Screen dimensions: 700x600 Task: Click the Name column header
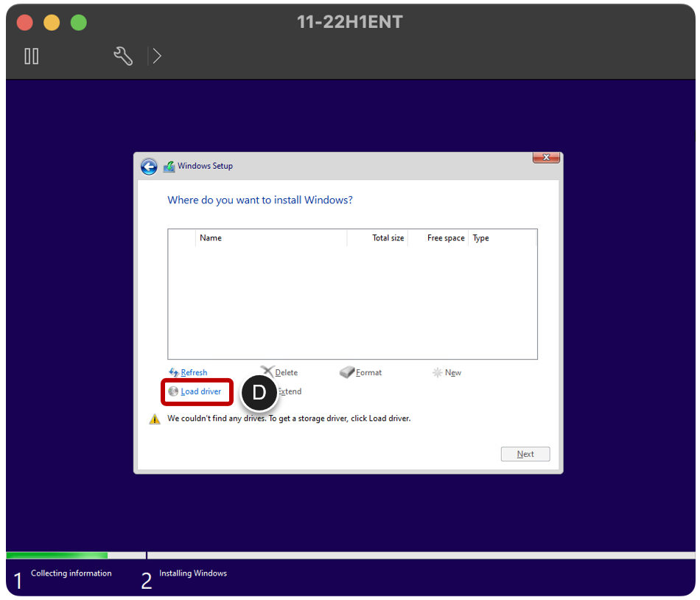tap(211, 237)
